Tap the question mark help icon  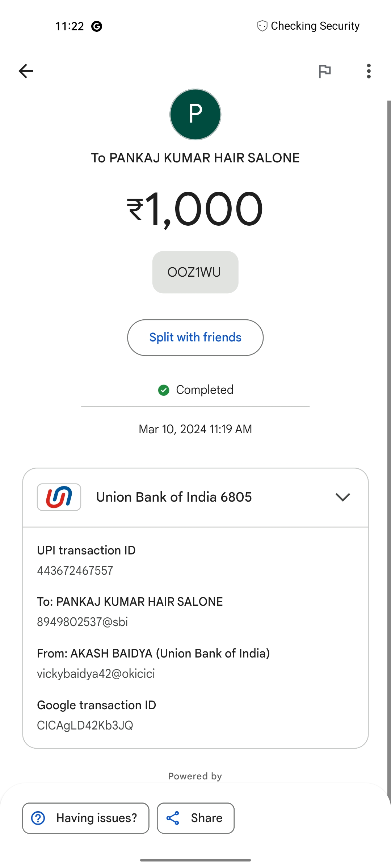click(x=38, y=818)
